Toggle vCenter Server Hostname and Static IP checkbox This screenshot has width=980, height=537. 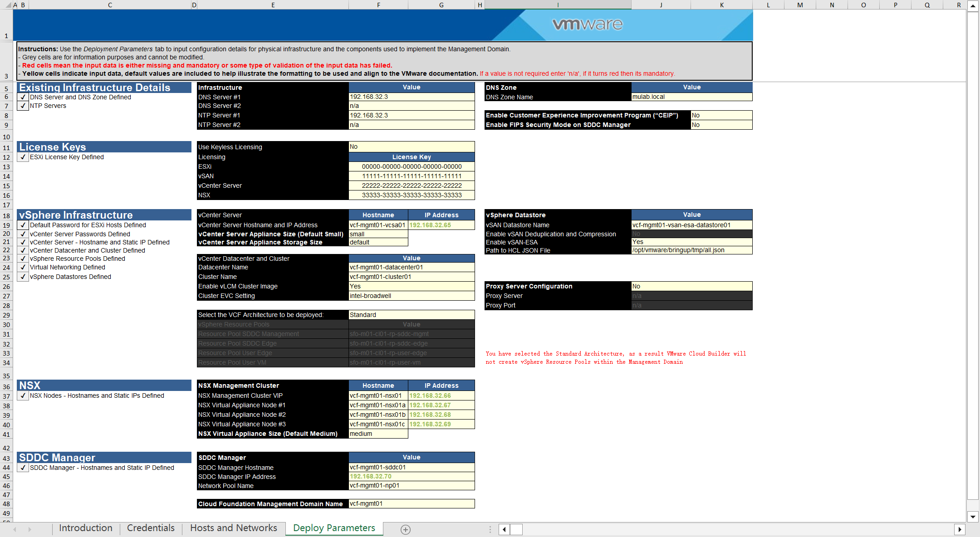(x=23, y=242)
